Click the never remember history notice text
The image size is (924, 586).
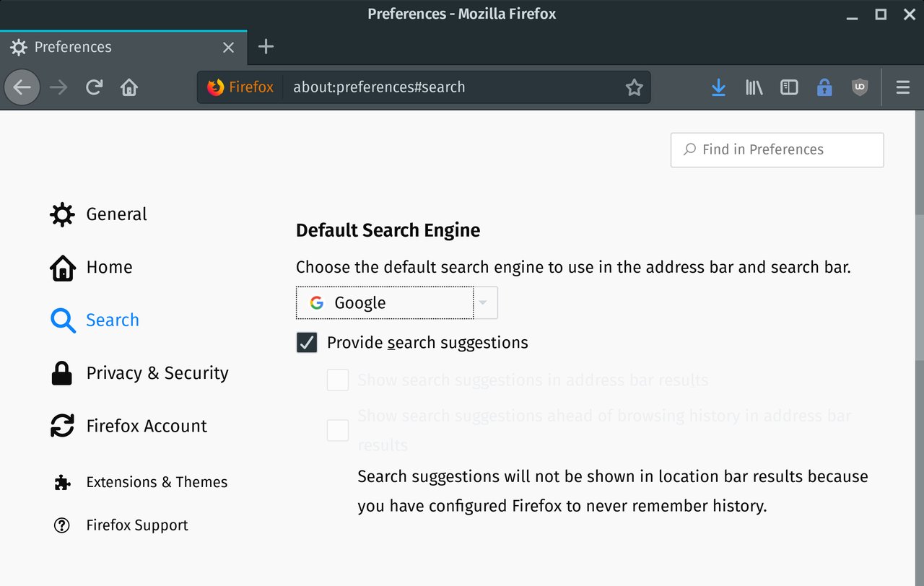613,491
